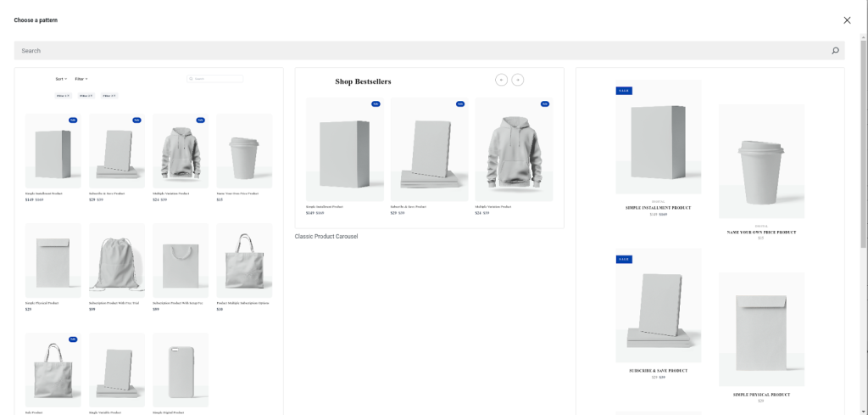
Task: Open the Sort dropdown in first pattern
Action: tap(61, 79)
